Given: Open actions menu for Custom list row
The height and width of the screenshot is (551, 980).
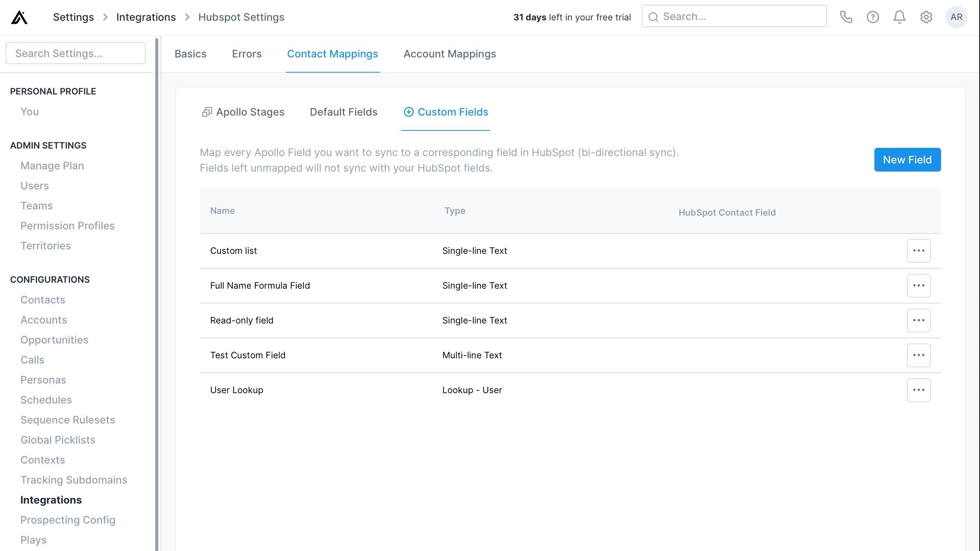Looking at the screenshot, I should (x=919, y=250).
